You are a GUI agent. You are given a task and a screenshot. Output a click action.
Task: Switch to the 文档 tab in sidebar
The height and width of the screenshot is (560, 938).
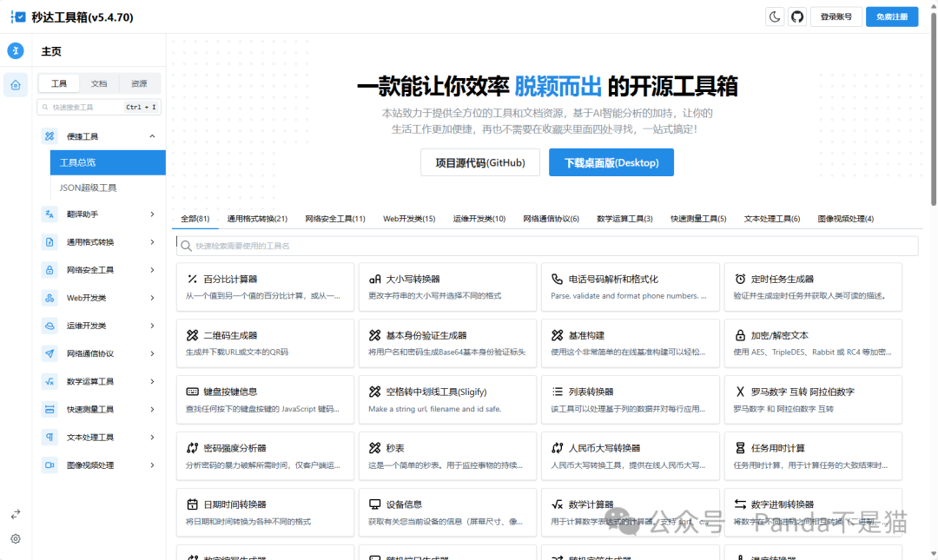tap(99, 83)
